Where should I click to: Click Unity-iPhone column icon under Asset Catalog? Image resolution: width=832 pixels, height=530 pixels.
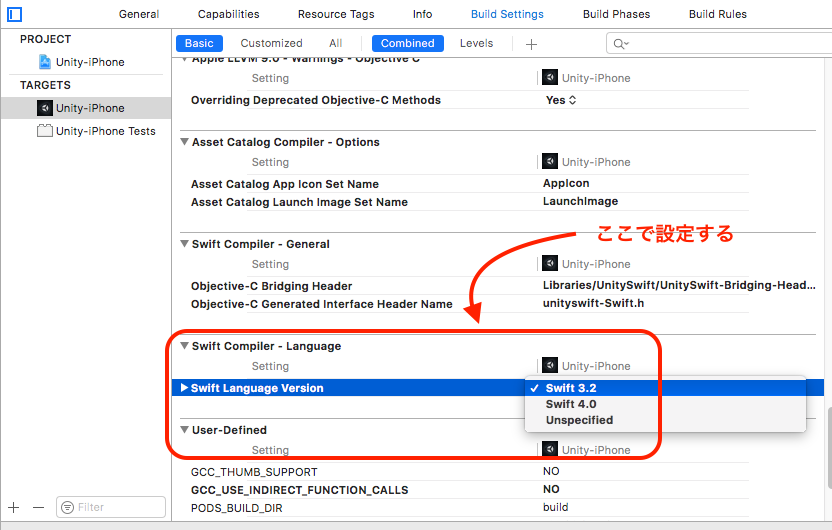tap(550, 161)
